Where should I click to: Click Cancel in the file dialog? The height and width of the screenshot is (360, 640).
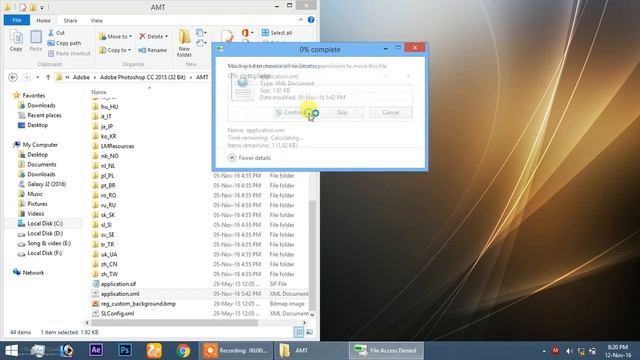(x=391, y=113)
